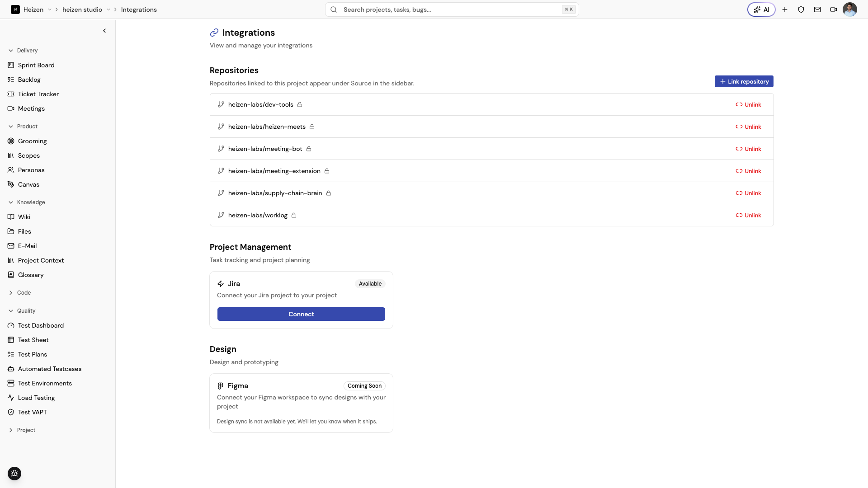This screenshot has width=868, height=488.
Task: Click the plus icon in top bar
Action: coord(785,9)
